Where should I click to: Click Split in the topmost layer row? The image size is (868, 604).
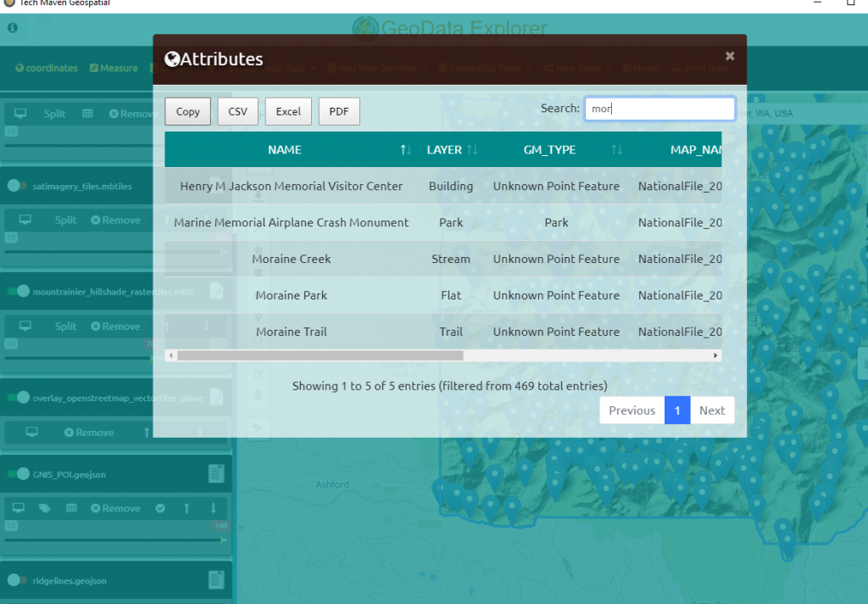click(x=55, y=114)
